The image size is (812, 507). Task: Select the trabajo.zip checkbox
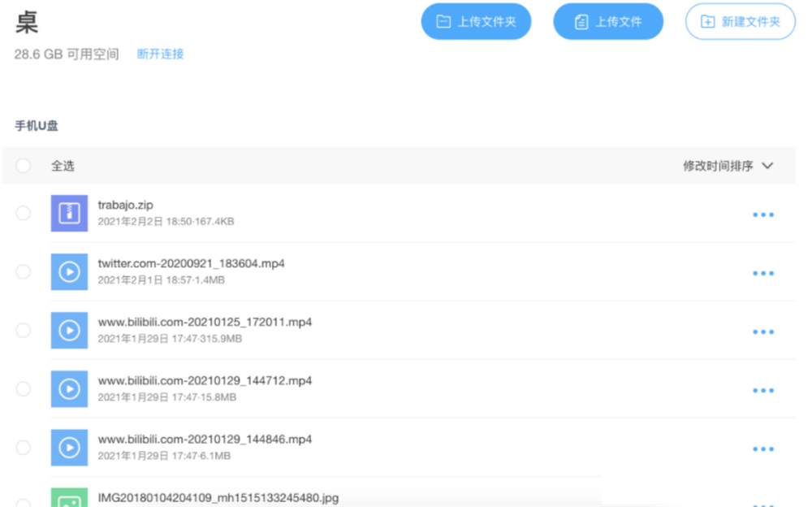click(23, 213)
